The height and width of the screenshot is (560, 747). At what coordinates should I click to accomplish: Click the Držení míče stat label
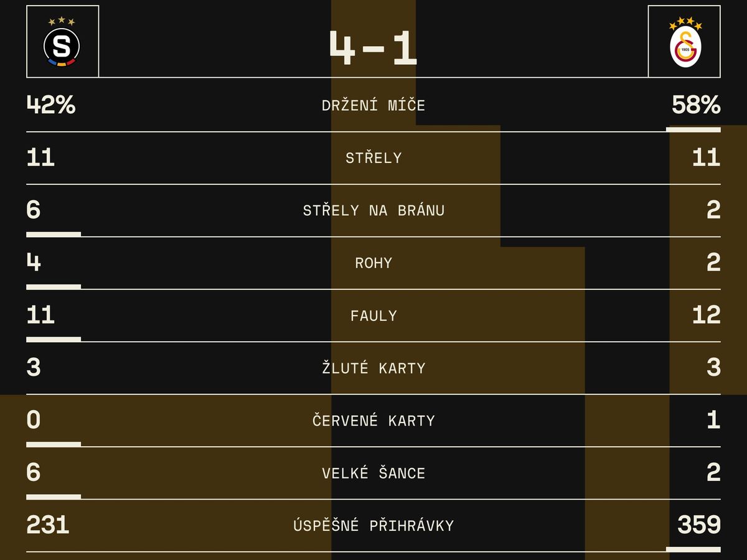(374, 105)
